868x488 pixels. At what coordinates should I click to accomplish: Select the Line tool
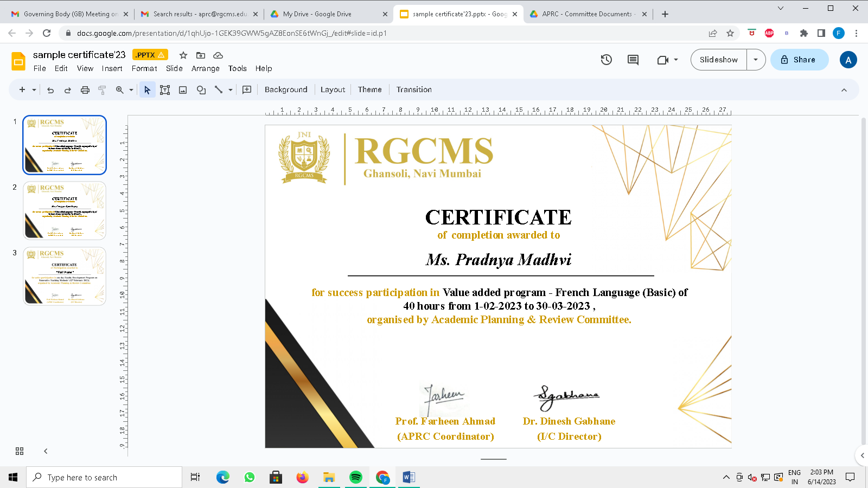coord(219,90)
